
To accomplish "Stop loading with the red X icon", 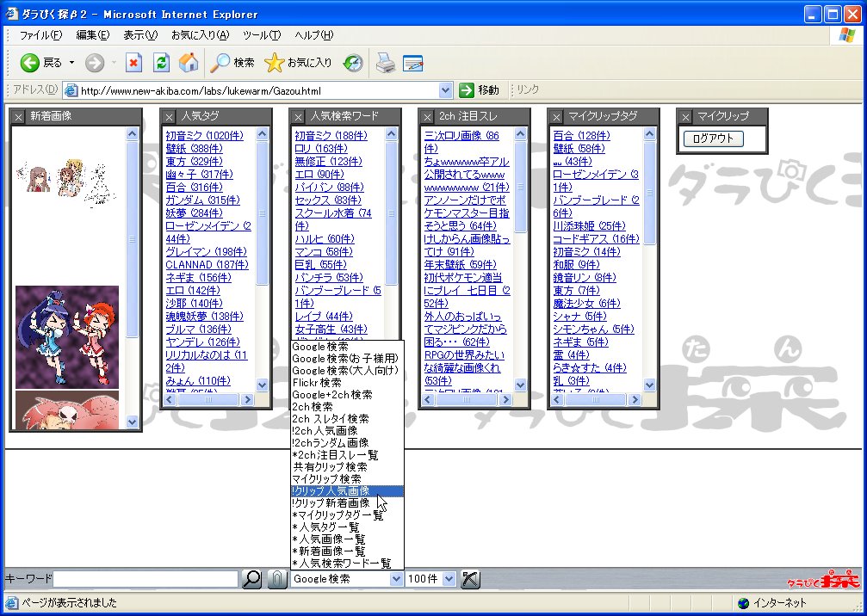I will coord(133,63).
